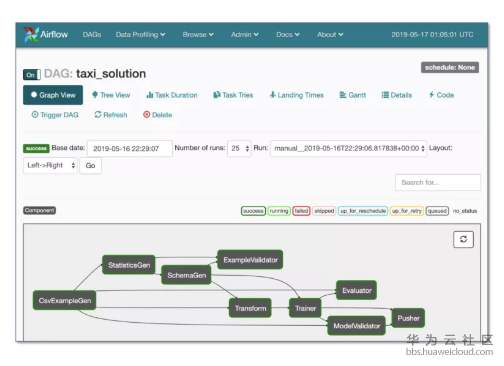504x366 pixels.
Task: Click the Delete DAG link
Action: [x=158, y=115]
